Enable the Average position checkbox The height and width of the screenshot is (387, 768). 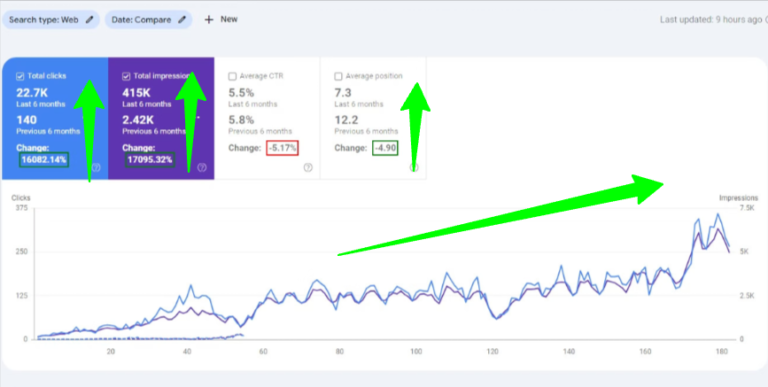(x=338, y=76)
